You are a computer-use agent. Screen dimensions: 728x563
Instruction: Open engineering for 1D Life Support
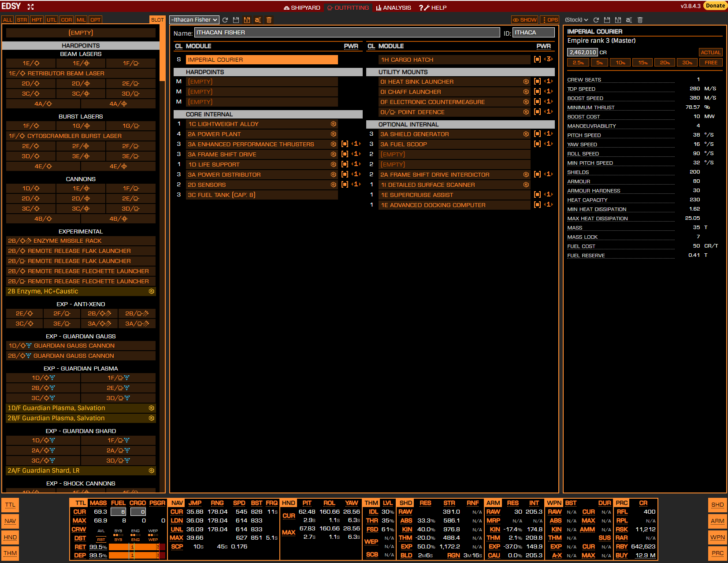(x=334, y=165)
